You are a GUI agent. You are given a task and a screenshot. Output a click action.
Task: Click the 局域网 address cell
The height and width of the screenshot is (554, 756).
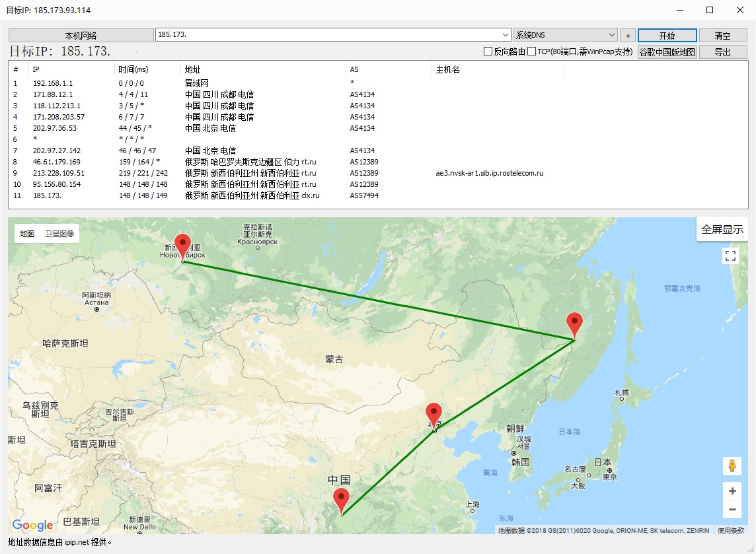[197, 83]
